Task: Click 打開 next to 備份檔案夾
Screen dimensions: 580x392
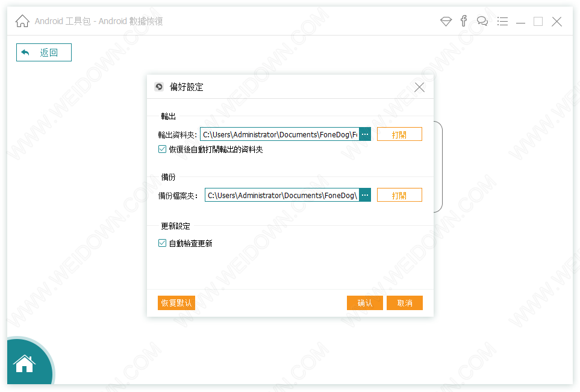Action: tap(399, 195)
